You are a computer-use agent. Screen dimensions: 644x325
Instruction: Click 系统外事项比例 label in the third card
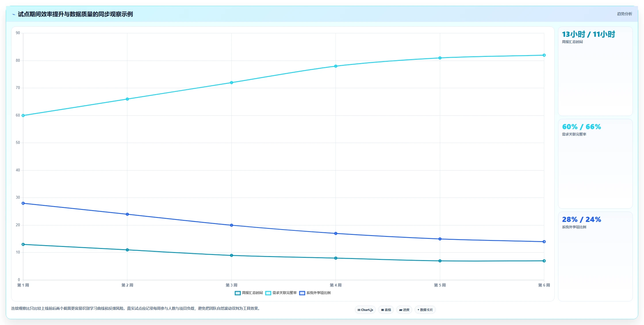tap(574, 227)
